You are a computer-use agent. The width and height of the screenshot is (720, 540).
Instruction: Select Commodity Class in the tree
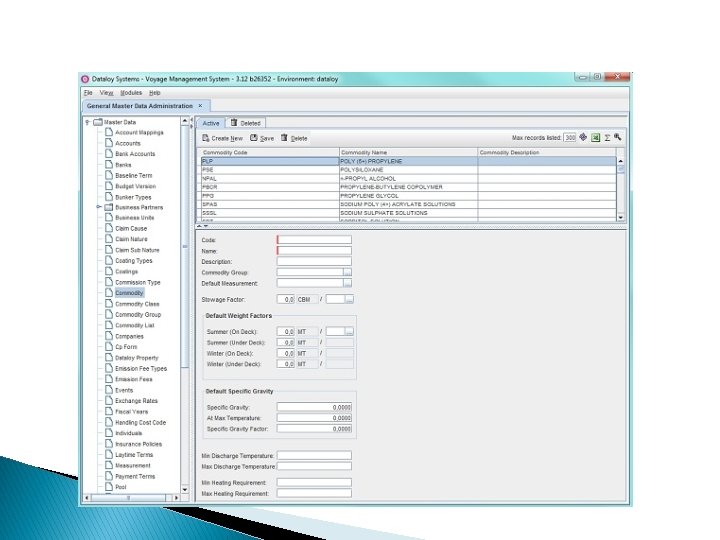point(137,304)
